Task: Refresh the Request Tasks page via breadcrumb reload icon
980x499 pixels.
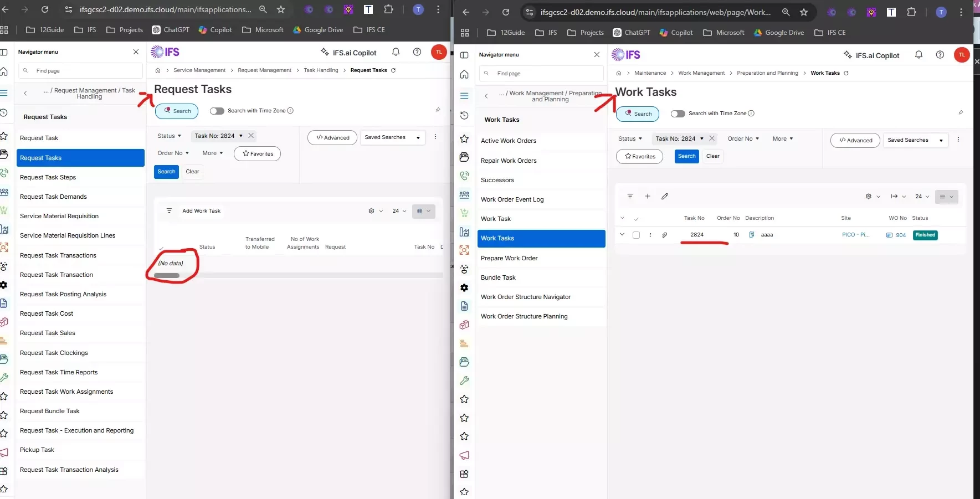Action: tap(393, 70)
